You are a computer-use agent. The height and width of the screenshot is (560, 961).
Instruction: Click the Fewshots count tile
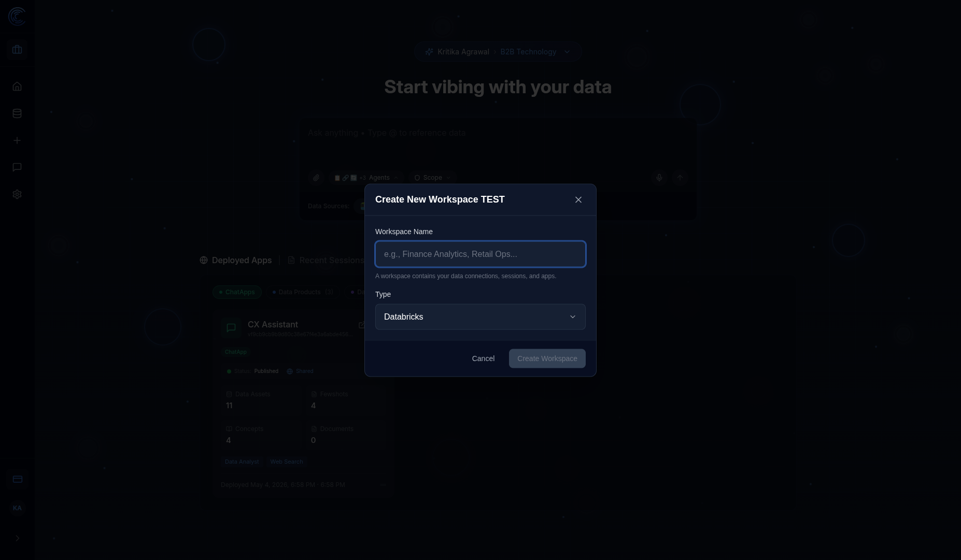tap(346, 400)
